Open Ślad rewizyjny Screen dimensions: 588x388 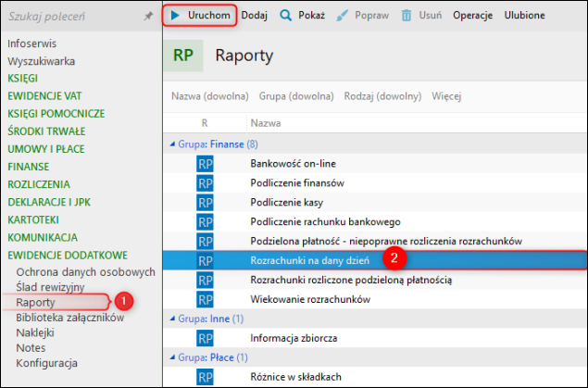coord(50,287)
